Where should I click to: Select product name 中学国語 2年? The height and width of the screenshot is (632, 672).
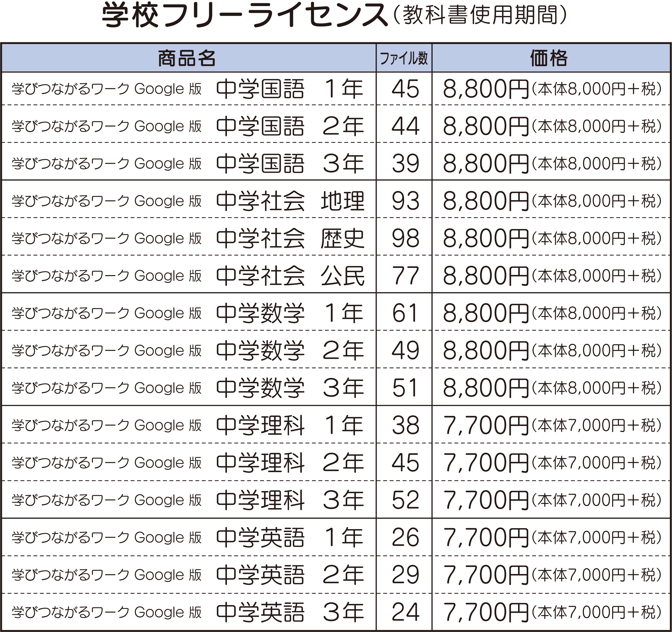tap(290, 126)
